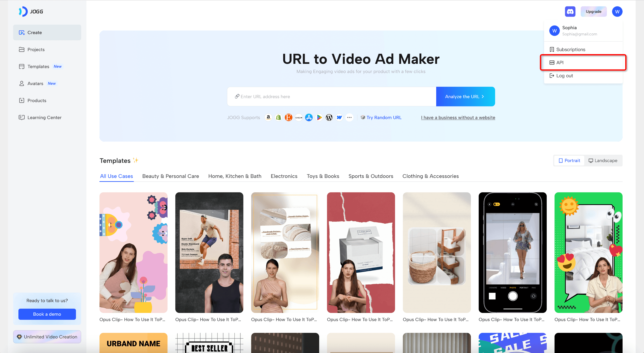
Task: Open the W profile avatar menu
Action: (617, 12)
